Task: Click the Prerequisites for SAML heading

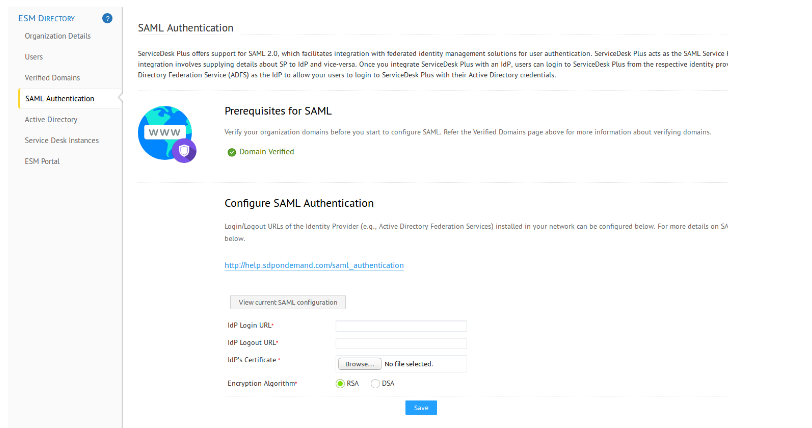Action: coord(278,111)
